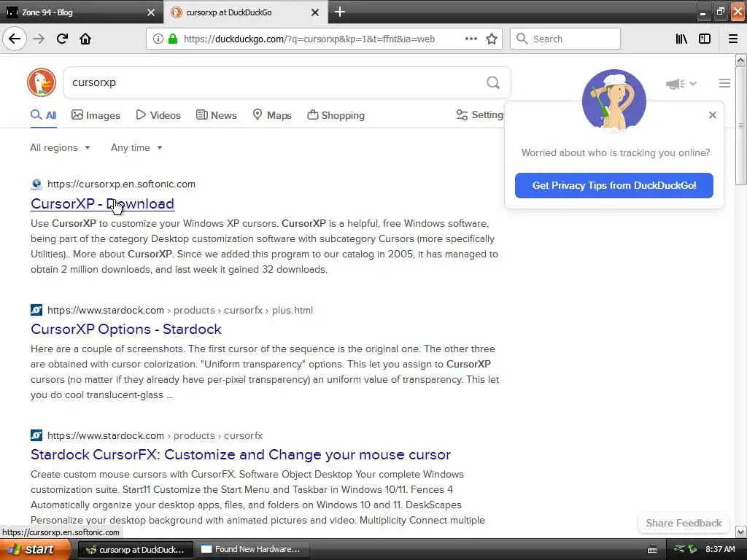Click the stardock.com products cursorfx URL

coord(155,435)
